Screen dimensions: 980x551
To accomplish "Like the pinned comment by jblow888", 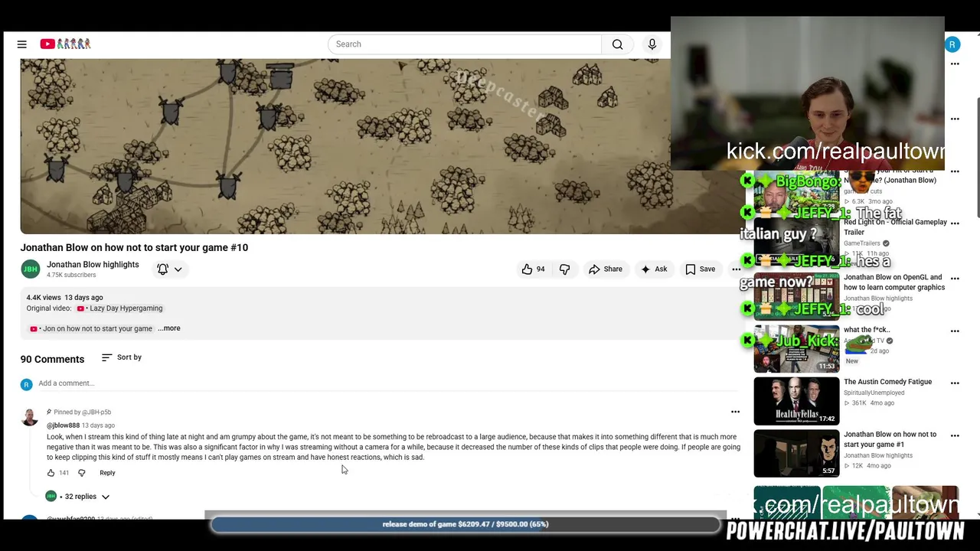I will click(51, 473).
